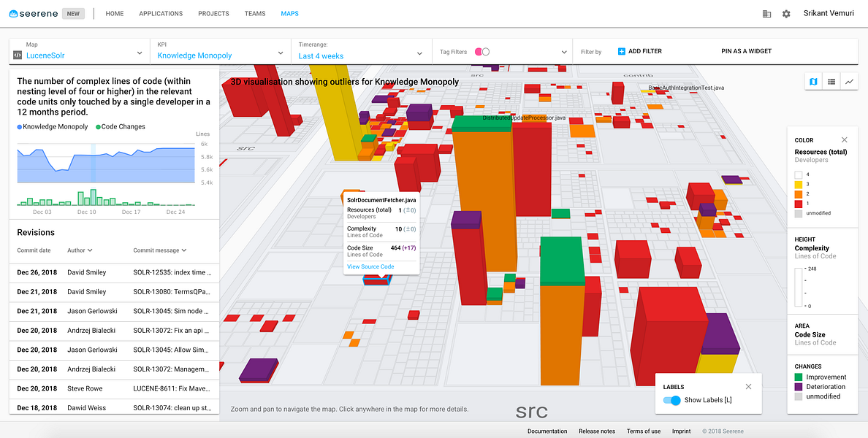The width and height of the screenshot is (868, 438).
Task: Open the Applications menu item
Action: (x=161, y=14)
